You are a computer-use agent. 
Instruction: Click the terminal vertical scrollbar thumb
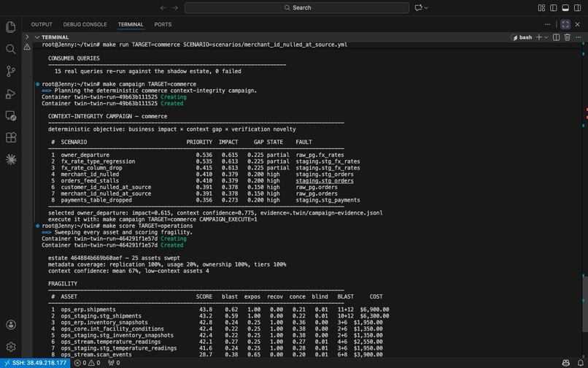(x=585, y=304)
